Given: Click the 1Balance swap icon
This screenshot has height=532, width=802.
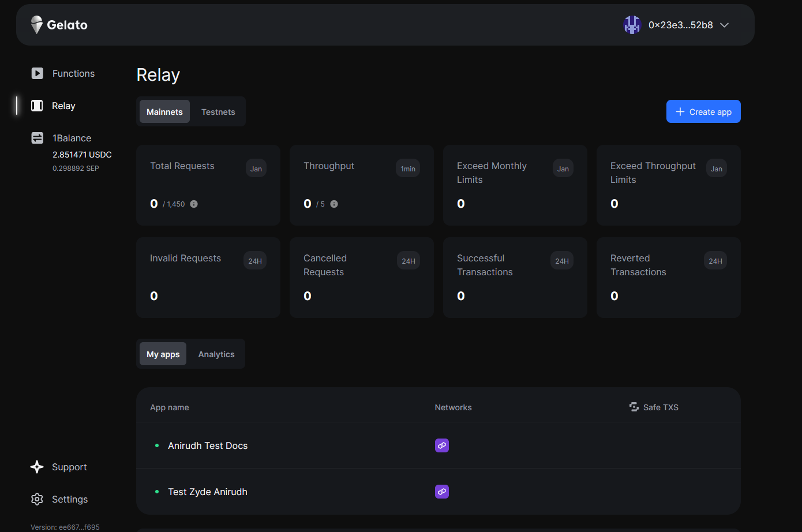Looking at the screenshot, I should click(x=38, y=138).
